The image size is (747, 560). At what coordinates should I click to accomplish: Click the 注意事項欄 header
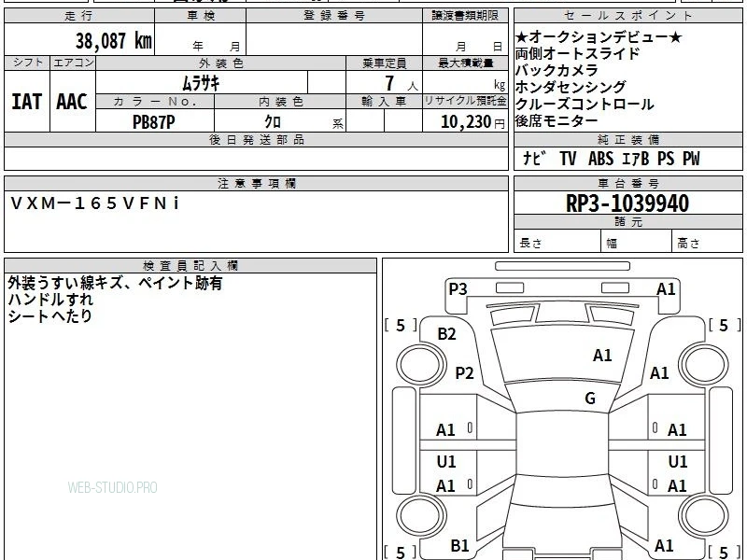(x=256, y=183)
